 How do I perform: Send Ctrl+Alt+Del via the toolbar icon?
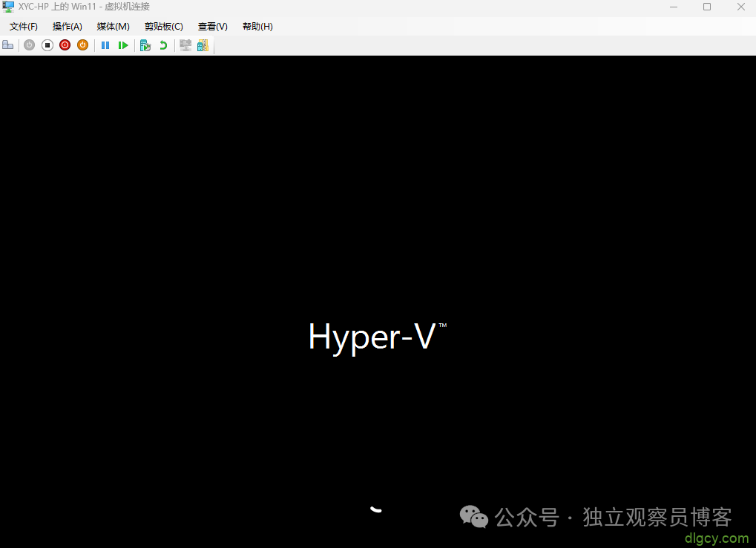[7, 44]
